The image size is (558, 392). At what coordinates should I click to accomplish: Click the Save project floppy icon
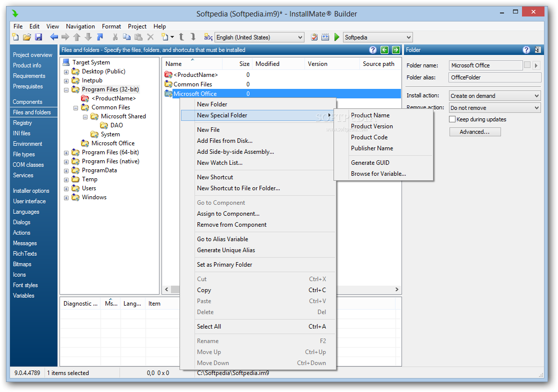38,37
